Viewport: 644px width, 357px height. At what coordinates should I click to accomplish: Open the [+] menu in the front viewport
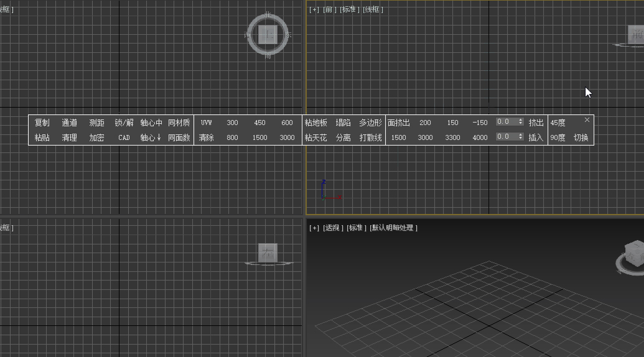point(314,10)
